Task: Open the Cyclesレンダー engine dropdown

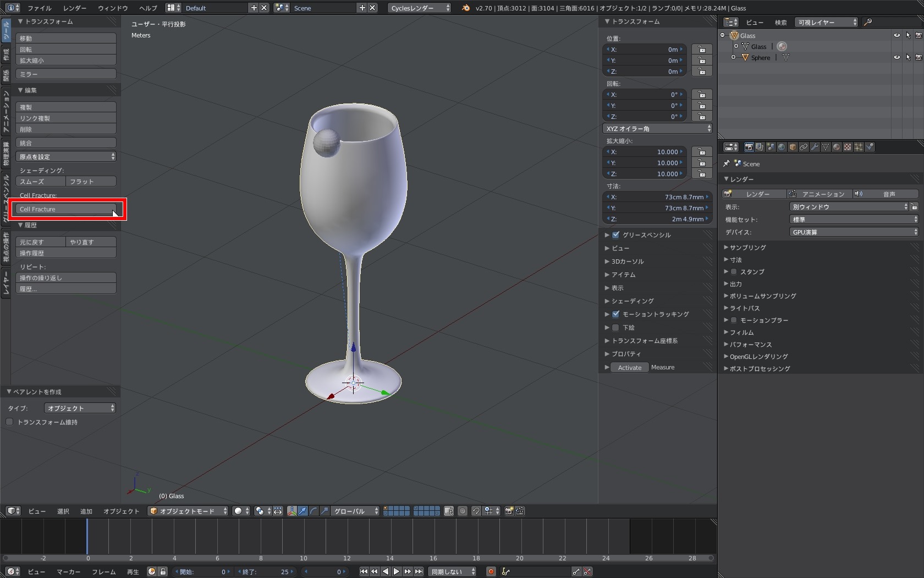Action: coord(419,8)
